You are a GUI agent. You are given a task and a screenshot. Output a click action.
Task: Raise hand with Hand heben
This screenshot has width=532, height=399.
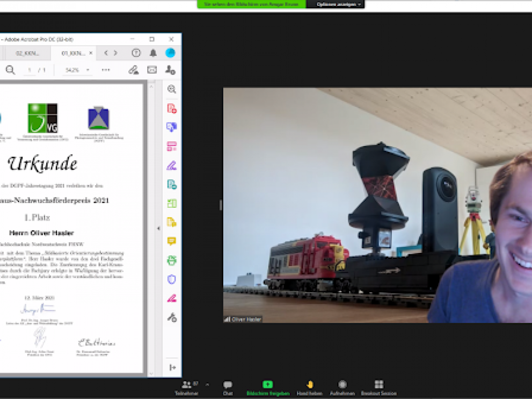click(310, 387)
